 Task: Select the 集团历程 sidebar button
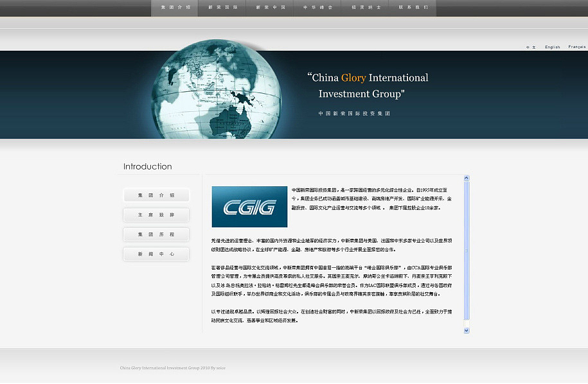[x=156, y=234]
